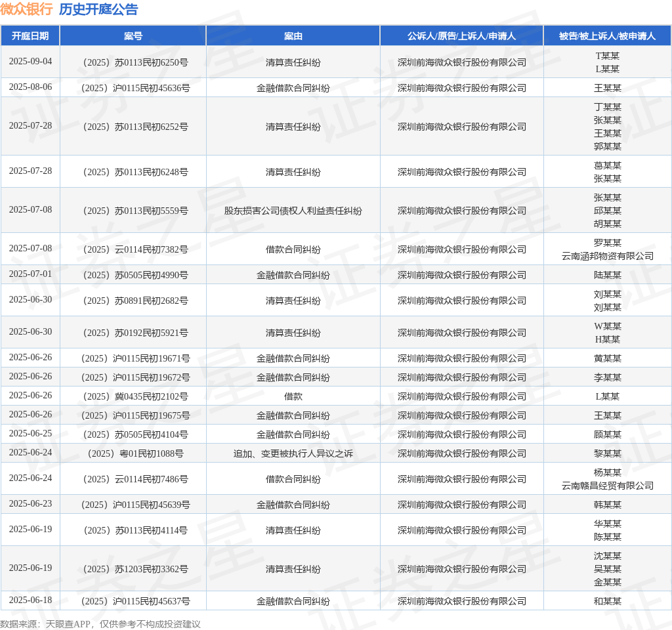Click defendant name 顾某某
Screen dimensions: 672x630
607,435
